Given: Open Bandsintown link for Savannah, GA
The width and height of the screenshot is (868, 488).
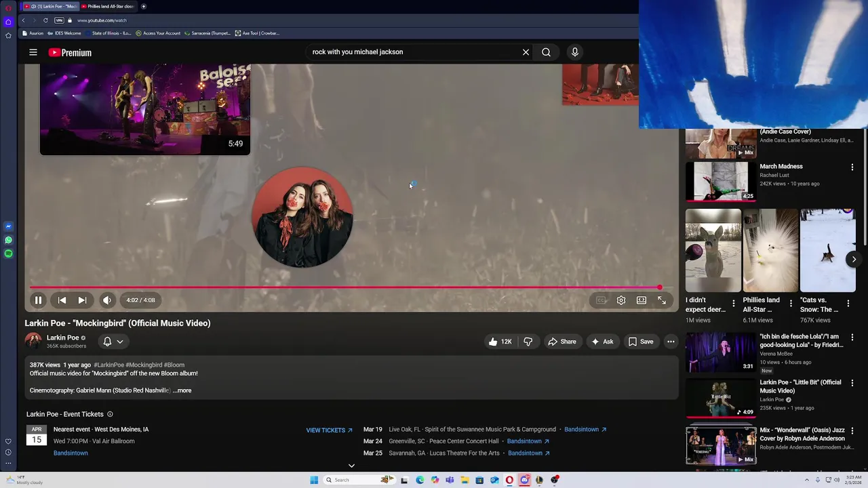Looking at the screenshot, I should point(528,453).
